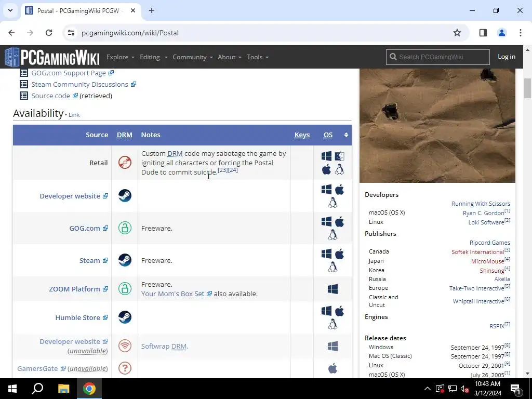This screenshot has height=399, width=532.
Task: Click the Steam DRM icon in Steam row
Action: 125,260
